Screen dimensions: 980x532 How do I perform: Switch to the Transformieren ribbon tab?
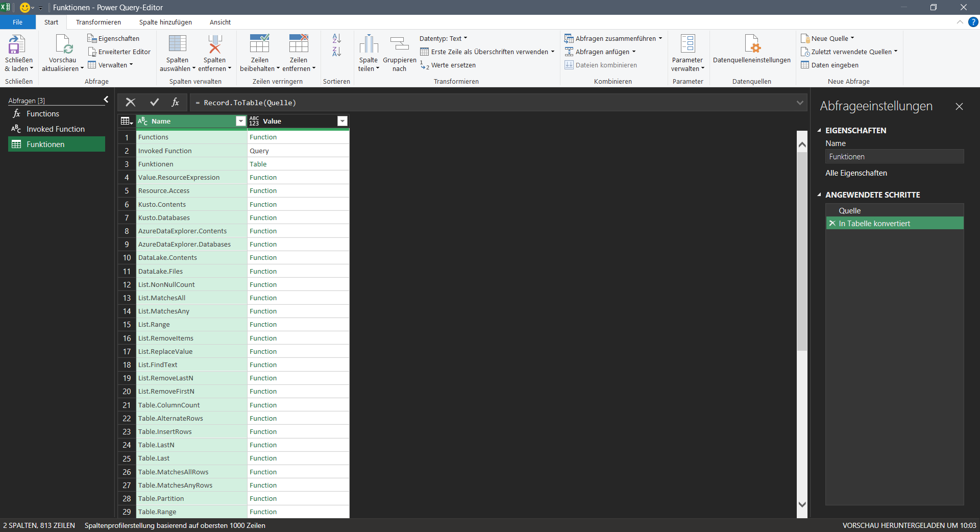click(98, 22)
